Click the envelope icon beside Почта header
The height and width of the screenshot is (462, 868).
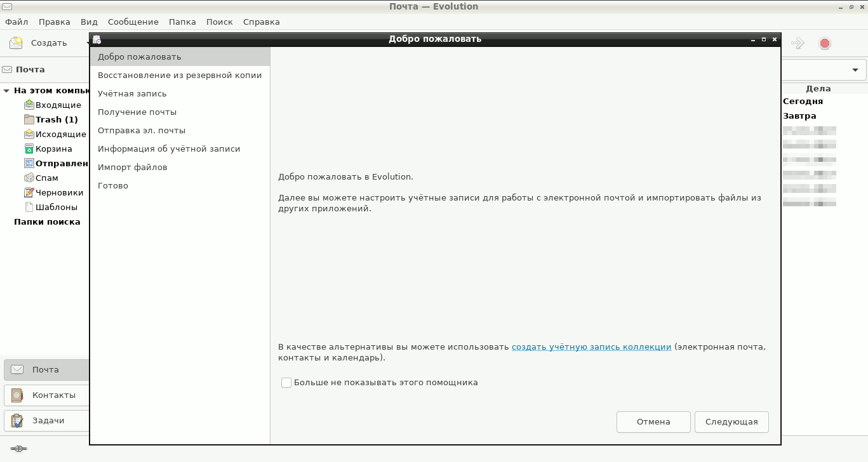coord(8,69)
